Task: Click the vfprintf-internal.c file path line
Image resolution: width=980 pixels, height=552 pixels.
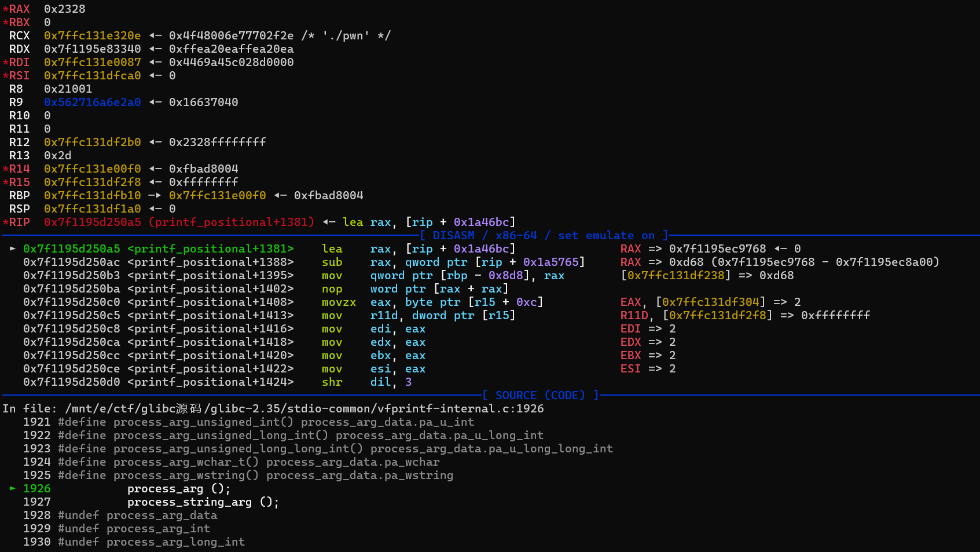Action: (273, 408)
